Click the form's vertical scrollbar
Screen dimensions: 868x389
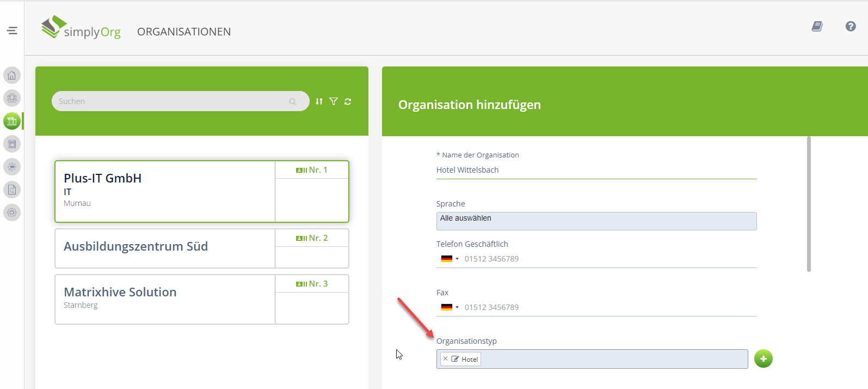[x=809, y=204]
